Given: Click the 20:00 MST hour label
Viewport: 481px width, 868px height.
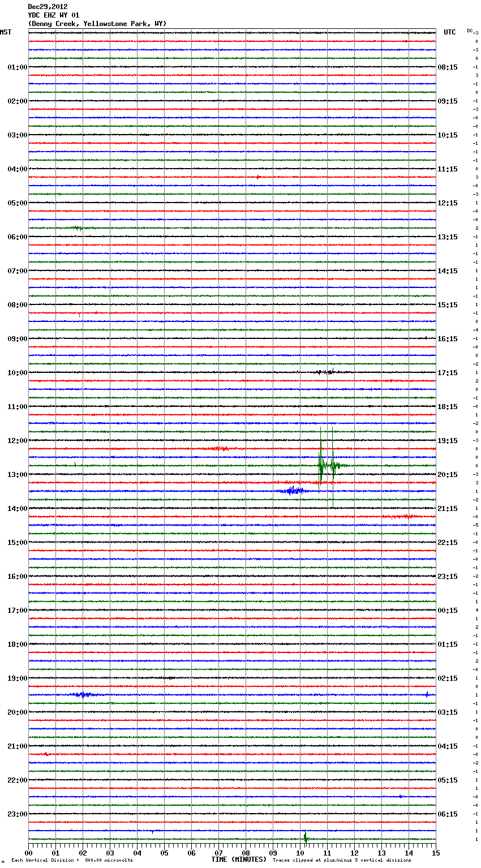Looking at the screenshot, I should point(18,712).
